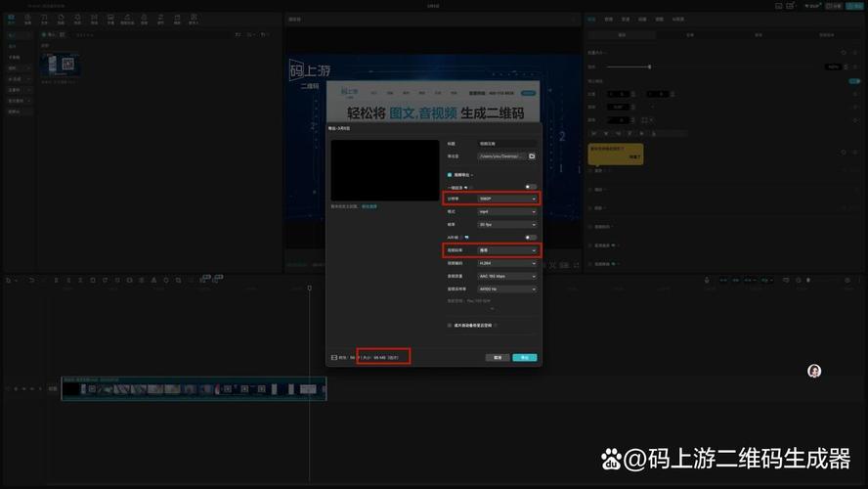Click the reset icon in position size section

tap(844, 53)
